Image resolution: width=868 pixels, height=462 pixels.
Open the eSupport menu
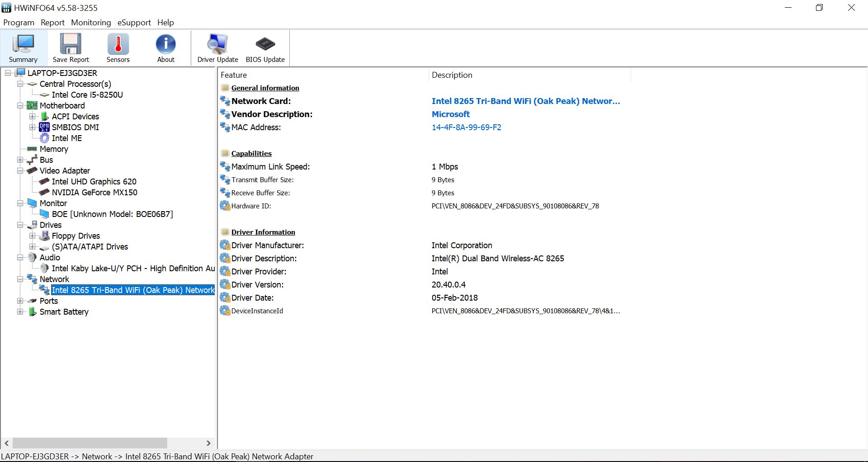pos(134,23)
